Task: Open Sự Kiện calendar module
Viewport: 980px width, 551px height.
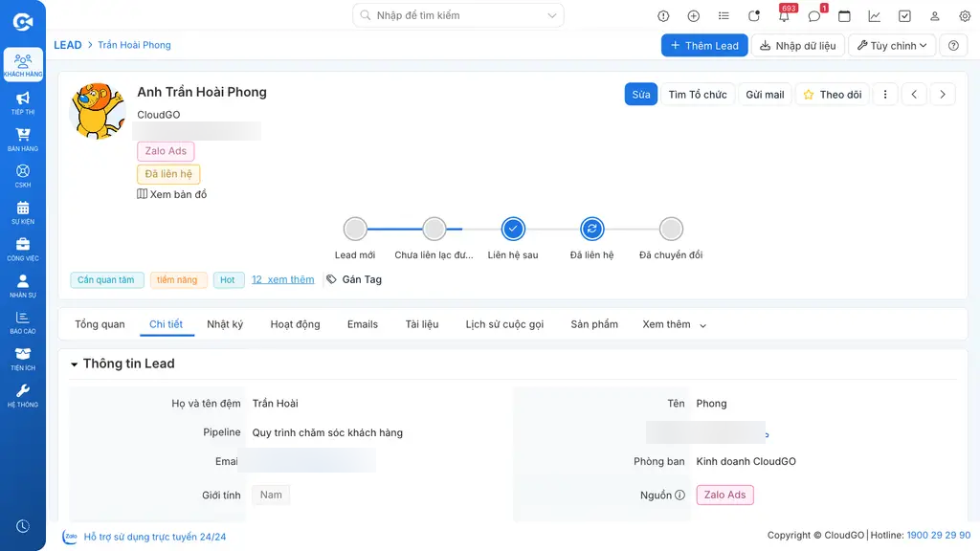Action: click(23, 212)
